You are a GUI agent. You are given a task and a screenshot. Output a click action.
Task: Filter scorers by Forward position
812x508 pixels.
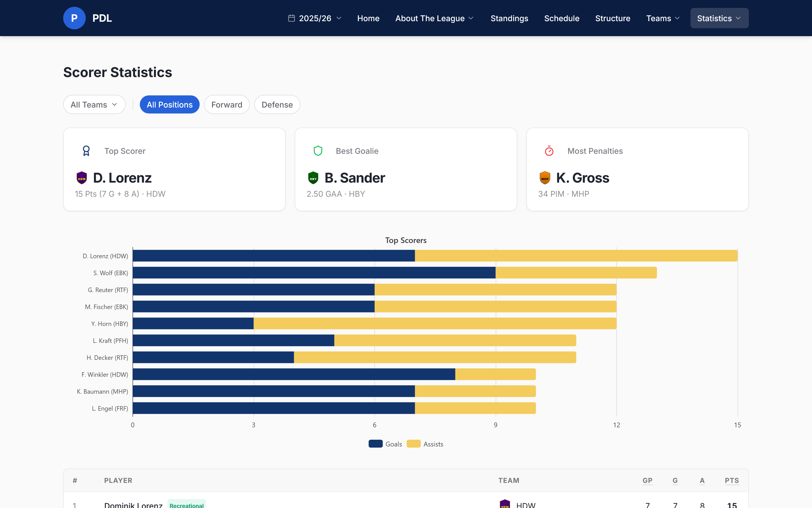pos(226,104)
